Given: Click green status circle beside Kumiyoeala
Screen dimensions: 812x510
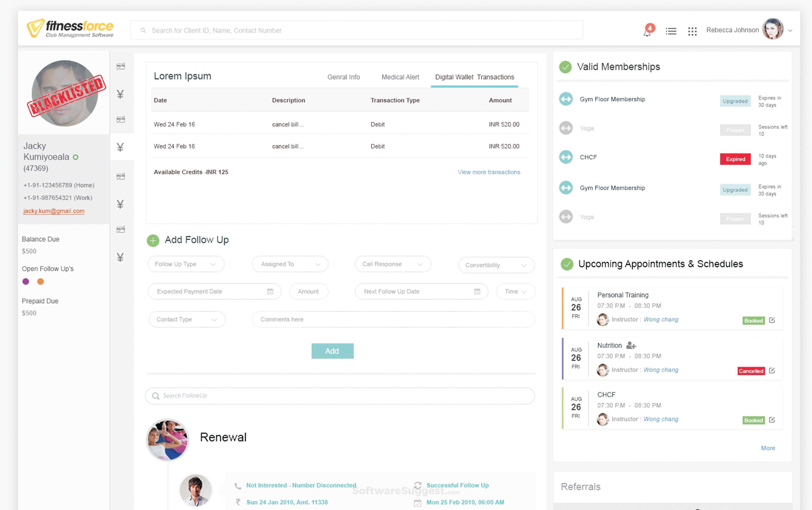Looking at the screenshot, I should (x=76, y=157).
